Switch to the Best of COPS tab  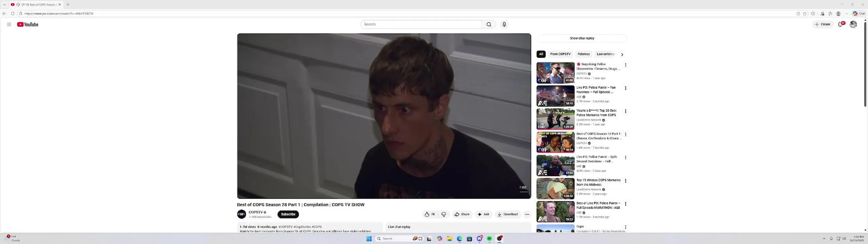[x=36, y=4]
